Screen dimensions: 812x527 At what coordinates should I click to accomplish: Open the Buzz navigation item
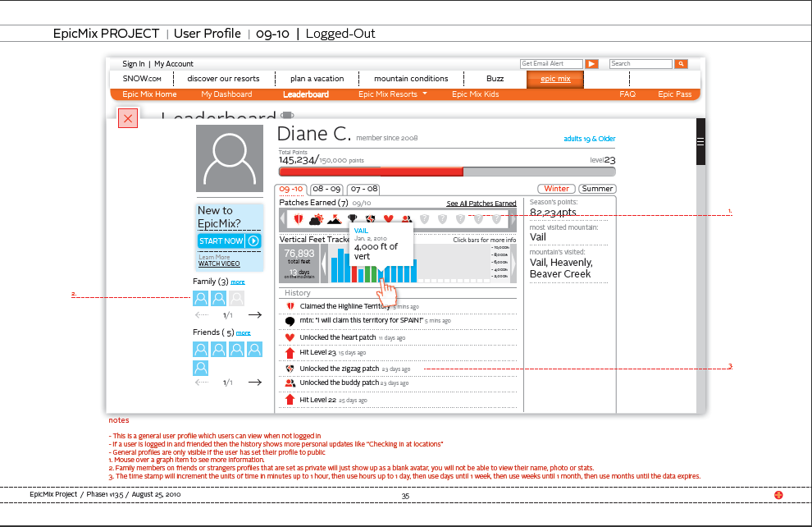[495, 79]
